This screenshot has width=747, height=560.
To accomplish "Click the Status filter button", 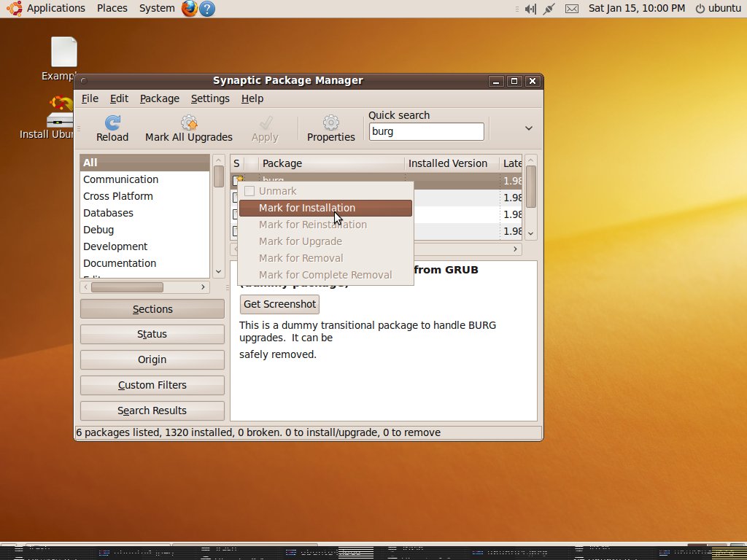I will coord(152,334).
